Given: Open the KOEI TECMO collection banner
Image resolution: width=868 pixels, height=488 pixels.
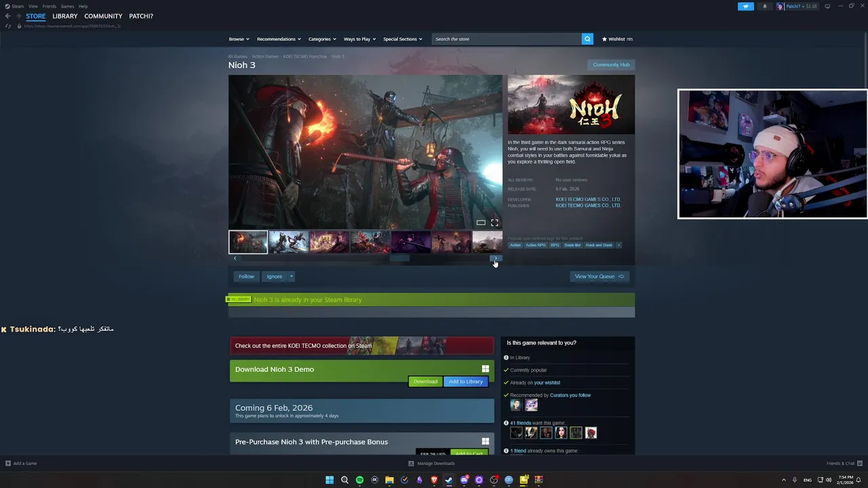Looking at the screenshot, I should pos(362,346).
